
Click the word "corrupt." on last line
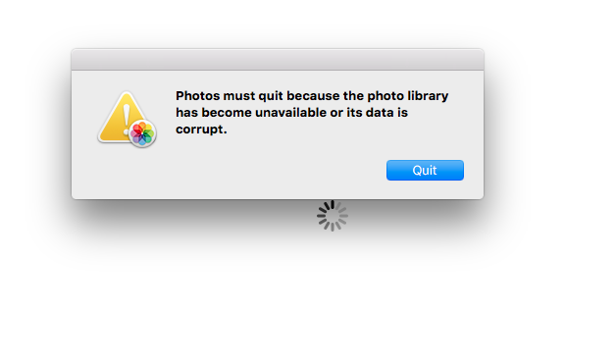click(x=201, y=130)
